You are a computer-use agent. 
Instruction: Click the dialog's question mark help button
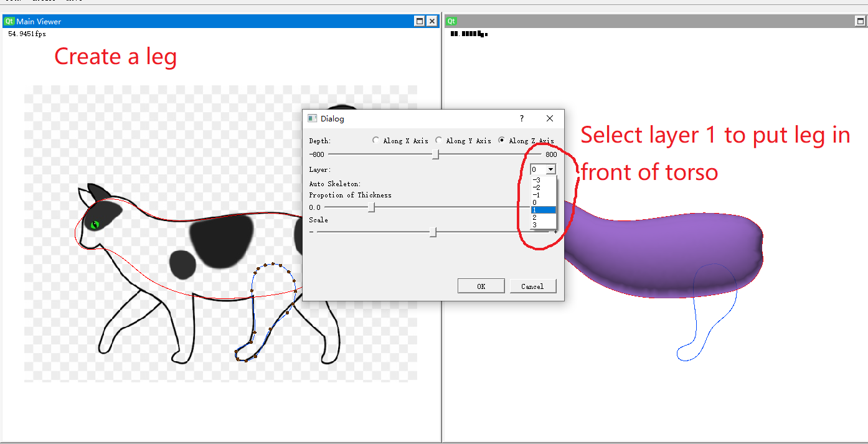(x=522, y=118)
